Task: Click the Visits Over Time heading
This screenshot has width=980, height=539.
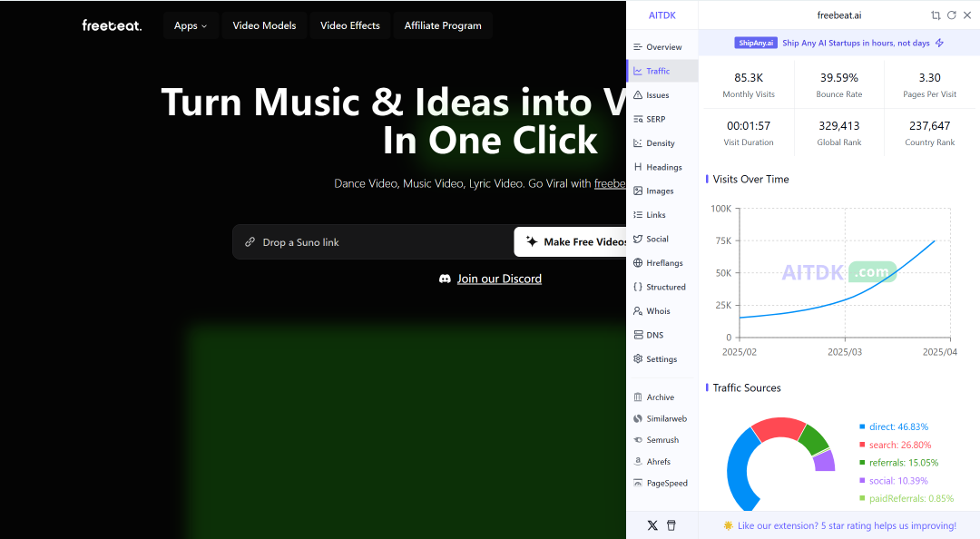Action: [750, 179]
